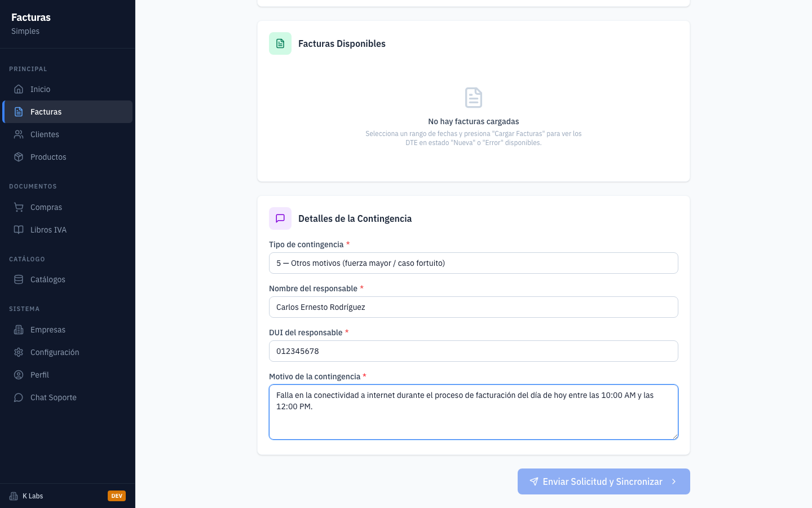Open Chat Soporte

coord(68,397)
